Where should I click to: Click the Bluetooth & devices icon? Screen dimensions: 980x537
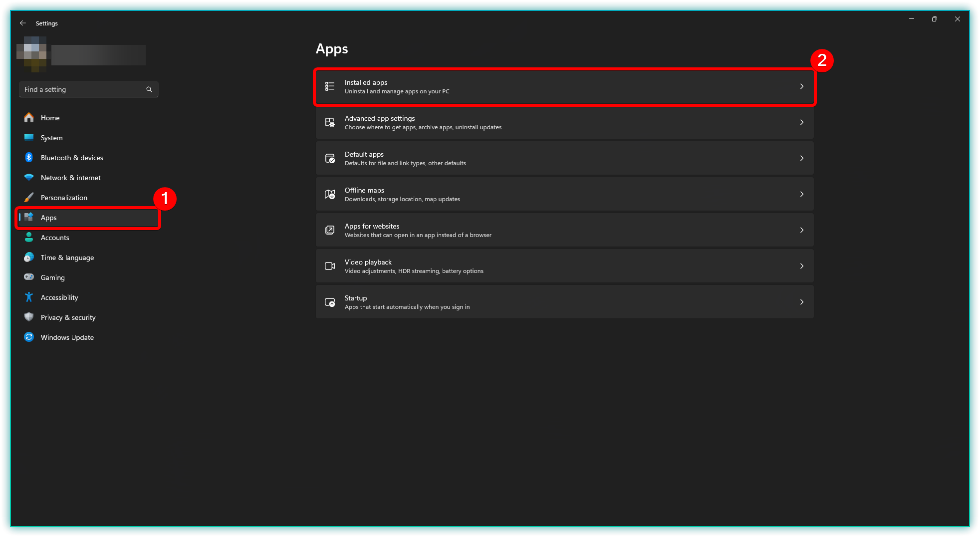tap(29, 158)
